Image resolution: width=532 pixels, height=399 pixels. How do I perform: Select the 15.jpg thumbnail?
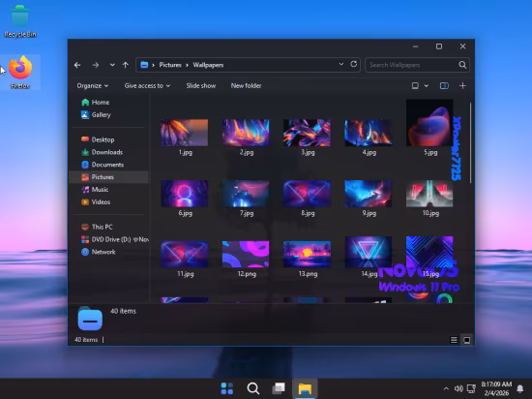pos(429,253)
